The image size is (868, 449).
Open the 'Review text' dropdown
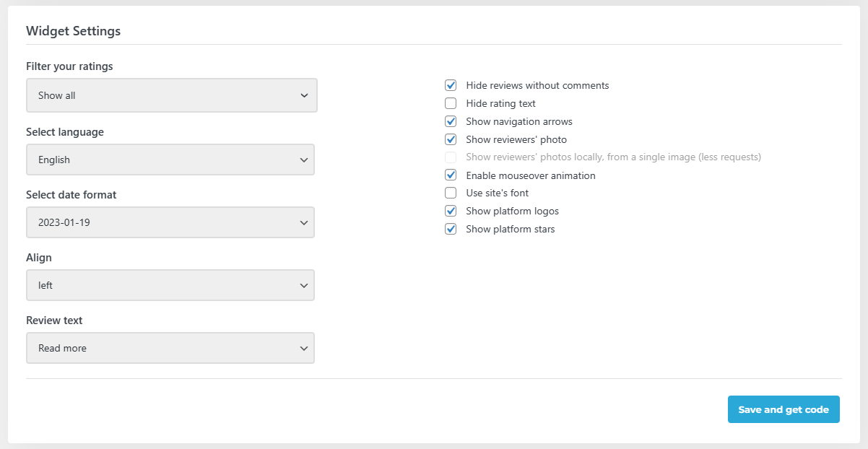170,348
